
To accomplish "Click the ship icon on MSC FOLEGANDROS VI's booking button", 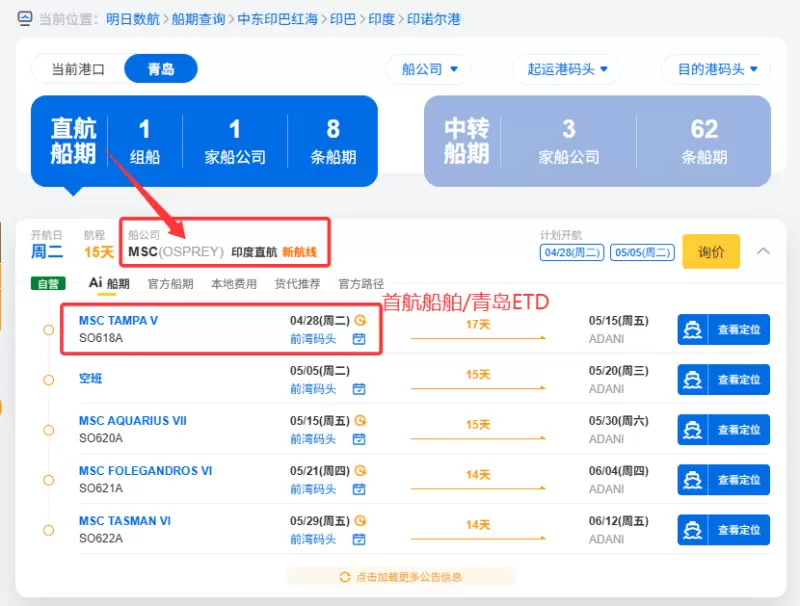I will (693, 480).
